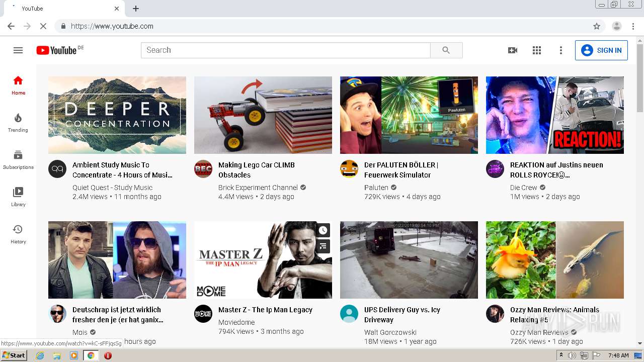The height and width of the screenshot is (362, 644).
Task: Visit Brick Experiment Channel name link
Action: 258,188
